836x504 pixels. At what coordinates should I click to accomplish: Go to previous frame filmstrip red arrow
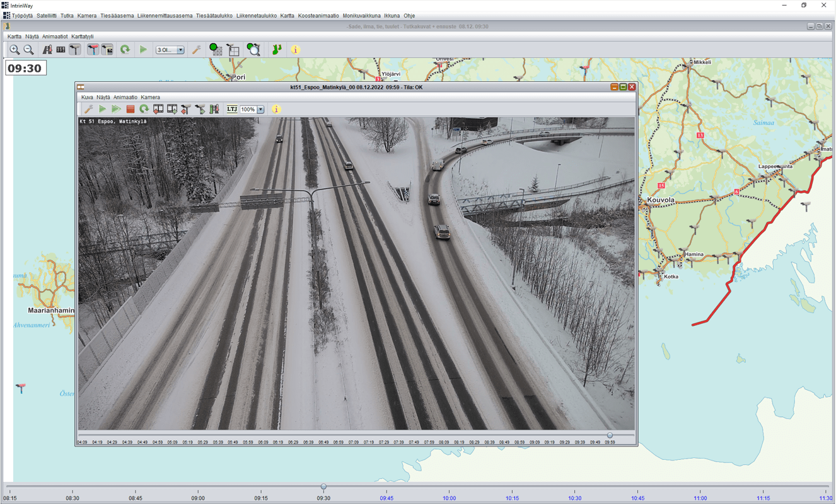pyautogui.click(x=158, y=110)
